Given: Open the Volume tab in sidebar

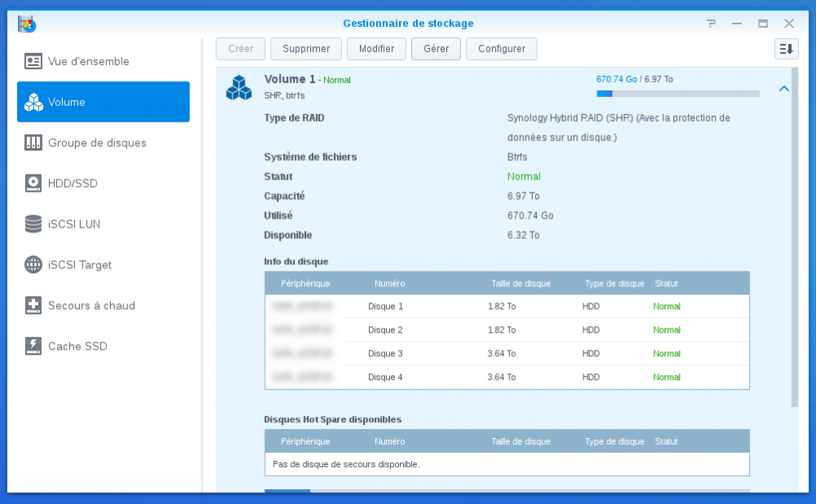Looking at the screenshot, I should [x=104, y=102].
